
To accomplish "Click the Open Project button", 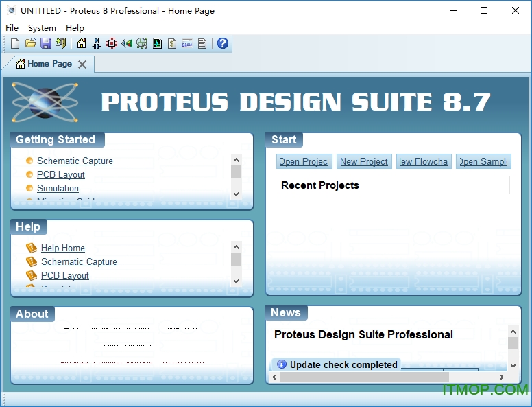I will (304, 161).
